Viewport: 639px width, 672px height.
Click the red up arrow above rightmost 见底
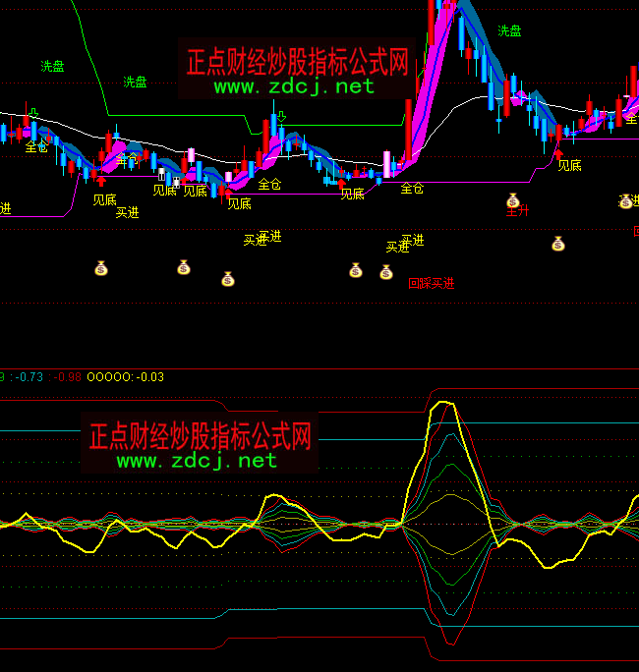(558, 152)
